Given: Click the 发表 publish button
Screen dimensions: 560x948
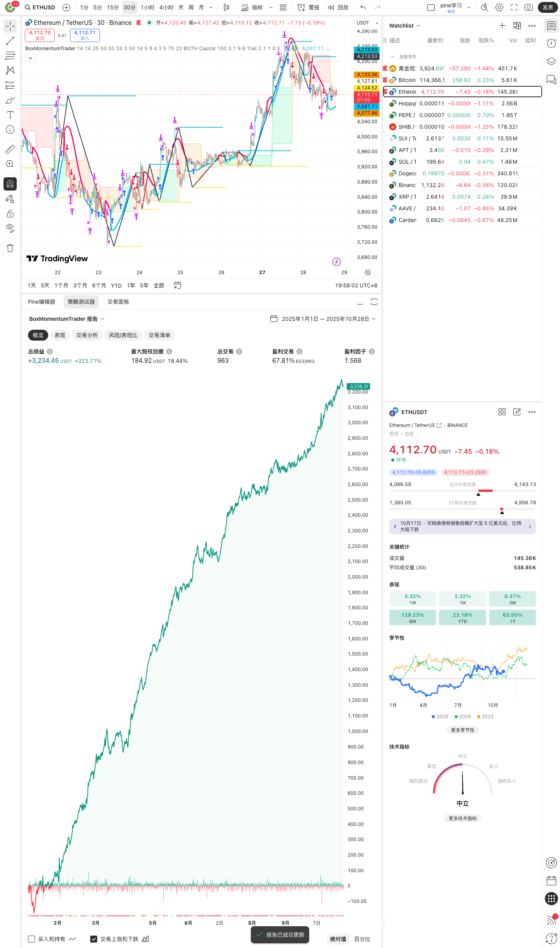Looking at the screenshot, I should pyautogui.click(x=548, y=7).
